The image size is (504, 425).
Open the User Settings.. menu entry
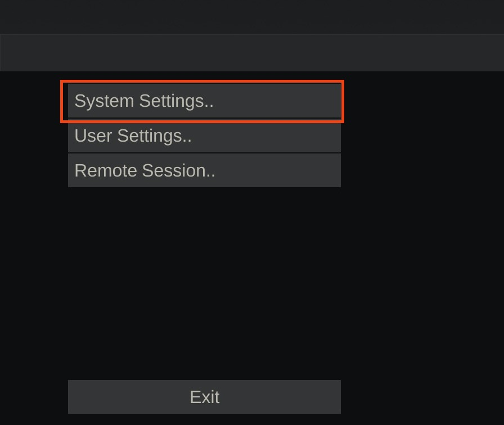tap(204, 135)
